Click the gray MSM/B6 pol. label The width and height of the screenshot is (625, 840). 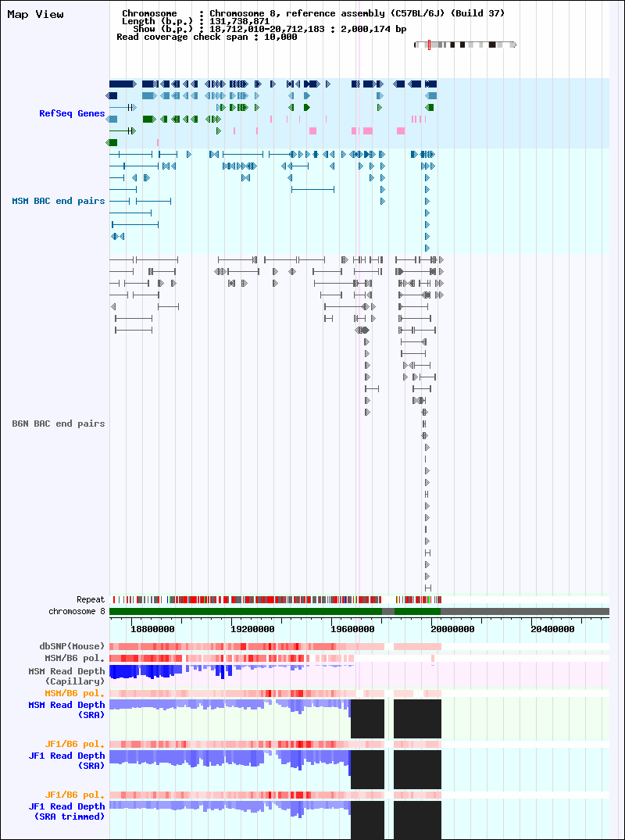click(74, 658)
